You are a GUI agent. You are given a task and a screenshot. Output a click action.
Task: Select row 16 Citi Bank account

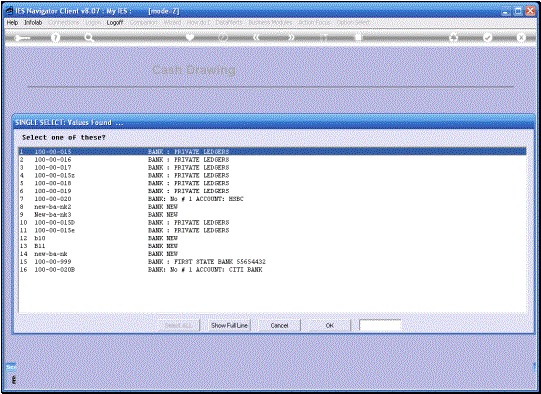click(x=272, y=270)
